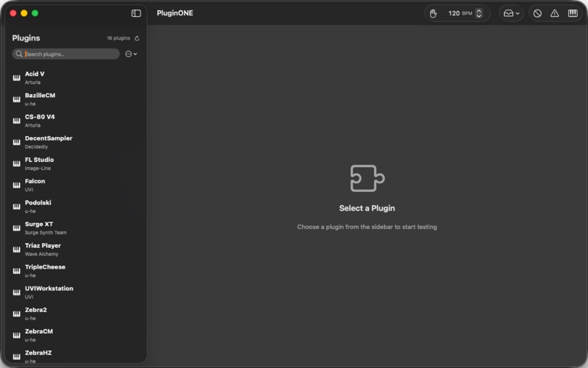Viewport: 588px width, 368px height.
Task: Select the Podolski plugin
Action: coord(75,206)
